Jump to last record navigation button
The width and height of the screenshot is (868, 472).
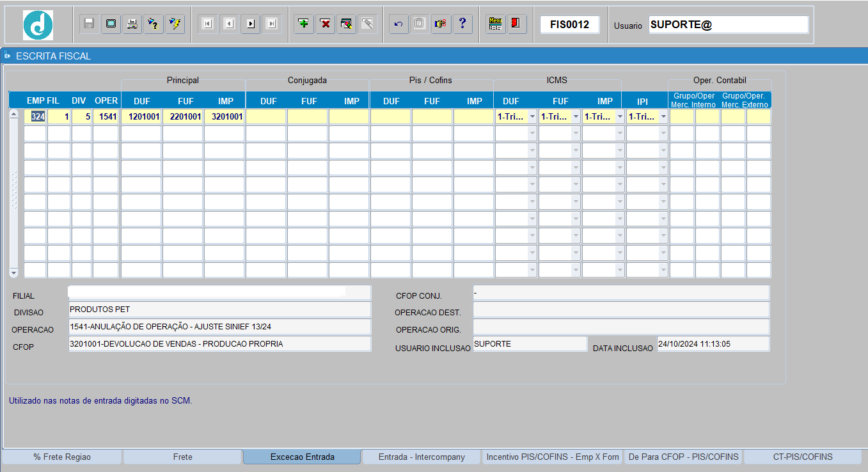click(272, 24)
